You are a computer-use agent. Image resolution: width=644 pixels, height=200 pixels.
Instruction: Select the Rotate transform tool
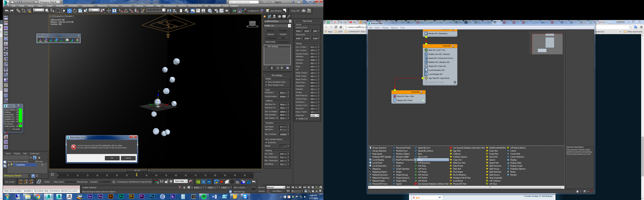point(75,11)
